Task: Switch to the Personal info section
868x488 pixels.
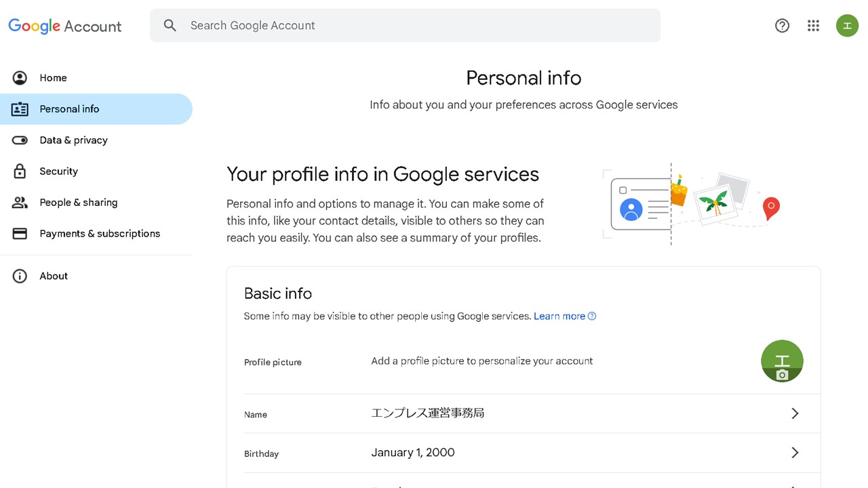Action: coord(69,108)
